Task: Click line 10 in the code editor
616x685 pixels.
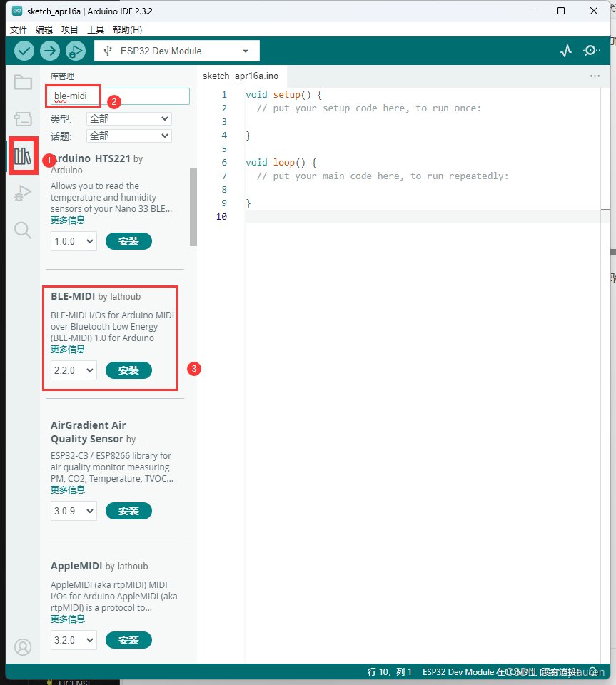Action: tap(424, 217)
